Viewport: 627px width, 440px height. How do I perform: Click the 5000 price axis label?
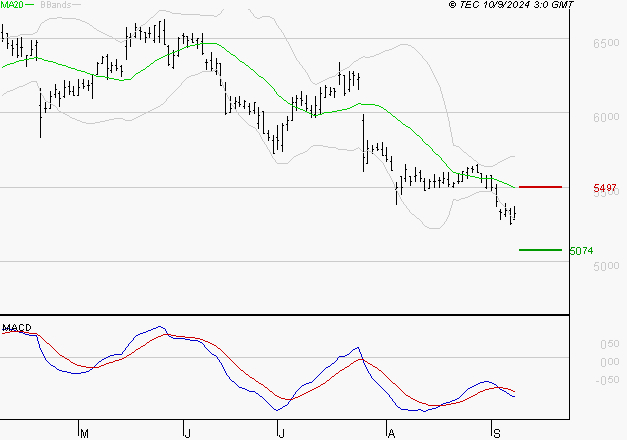coord(606,266)
